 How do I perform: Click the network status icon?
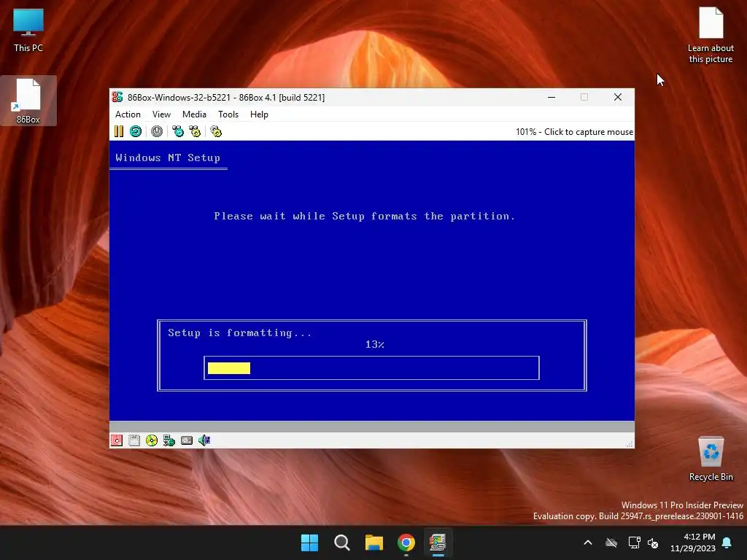pyautogui.click(x=169, y=440)
